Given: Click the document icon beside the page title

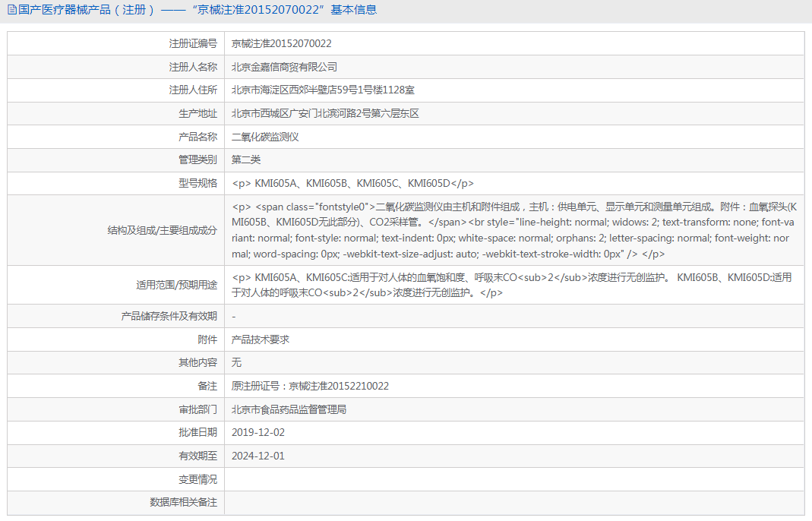Looking at the screenshot, I should [x=12, y=10].
